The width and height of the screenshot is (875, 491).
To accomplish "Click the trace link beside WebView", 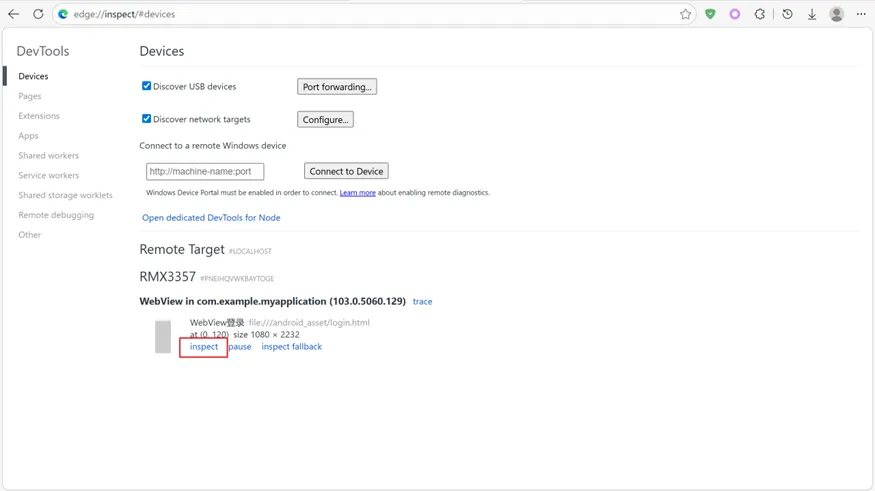I will [x=422, y=301].
